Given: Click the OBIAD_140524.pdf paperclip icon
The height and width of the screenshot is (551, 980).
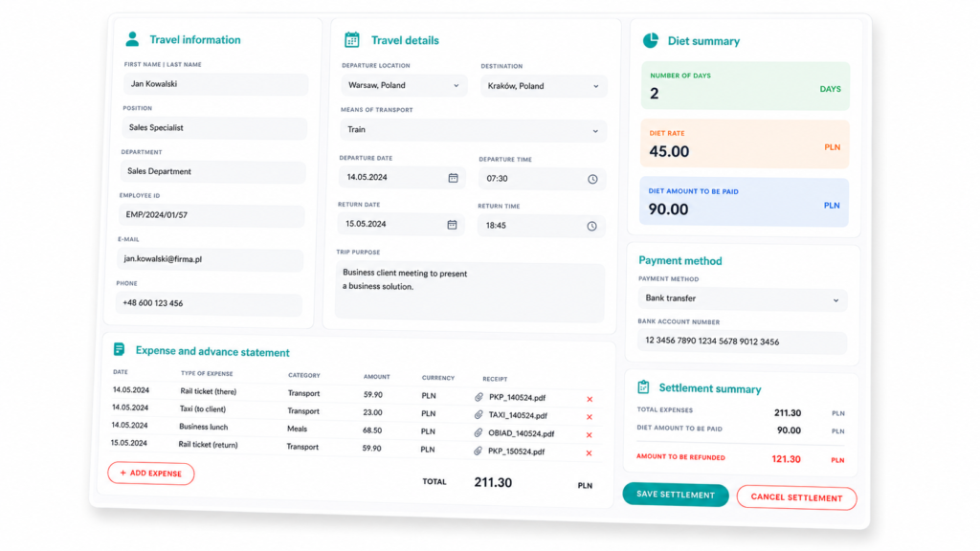Looking at the screenshot, I should click(x=479, y=432).
